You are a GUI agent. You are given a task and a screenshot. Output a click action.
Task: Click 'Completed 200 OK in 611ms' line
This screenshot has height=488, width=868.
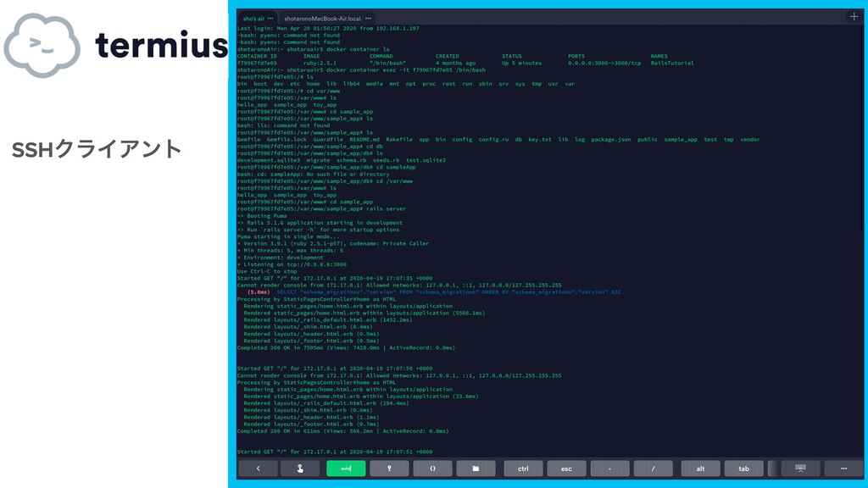pos(342,431)
